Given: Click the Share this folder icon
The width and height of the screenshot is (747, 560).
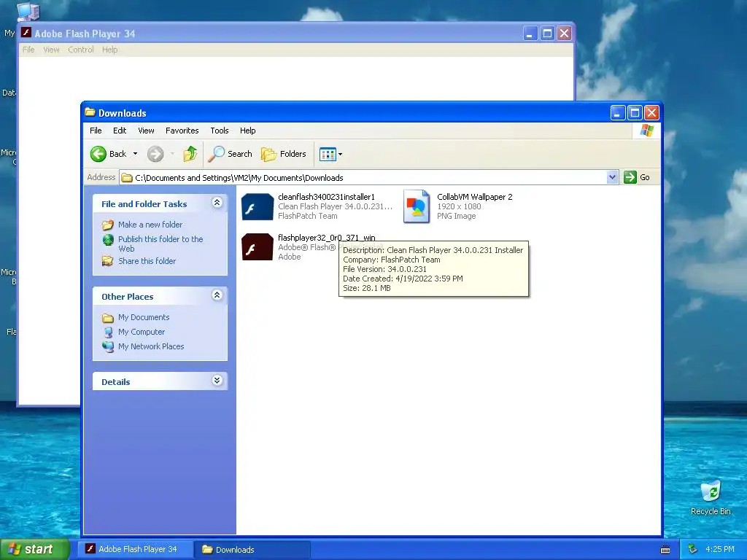Looking at the screenshot, I should point(108,261).
